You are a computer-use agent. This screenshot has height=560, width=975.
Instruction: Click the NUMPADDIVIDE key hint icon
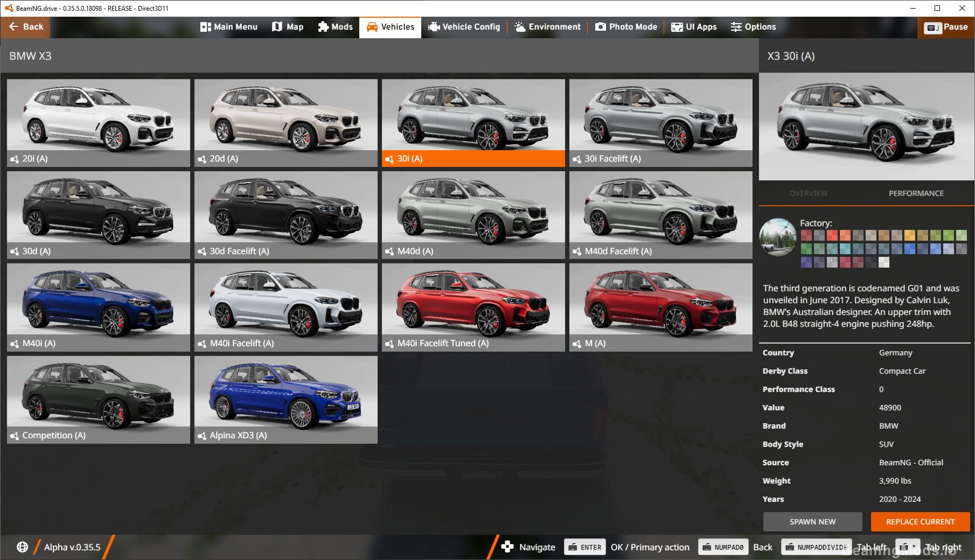[816, 547]
